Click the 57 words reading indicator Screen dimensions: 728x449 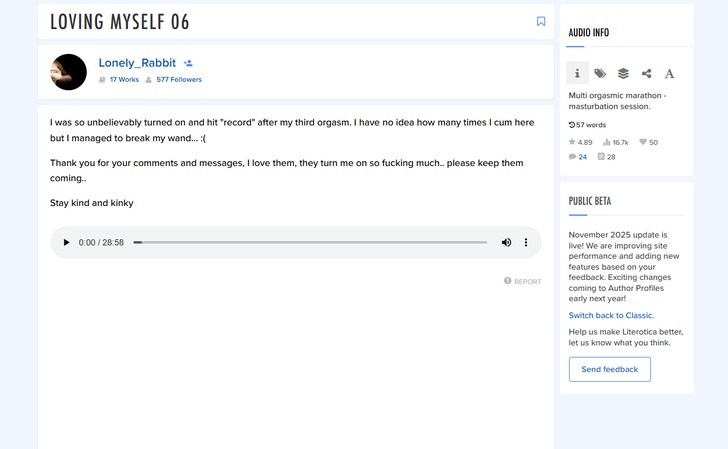(x=587, y=125)
